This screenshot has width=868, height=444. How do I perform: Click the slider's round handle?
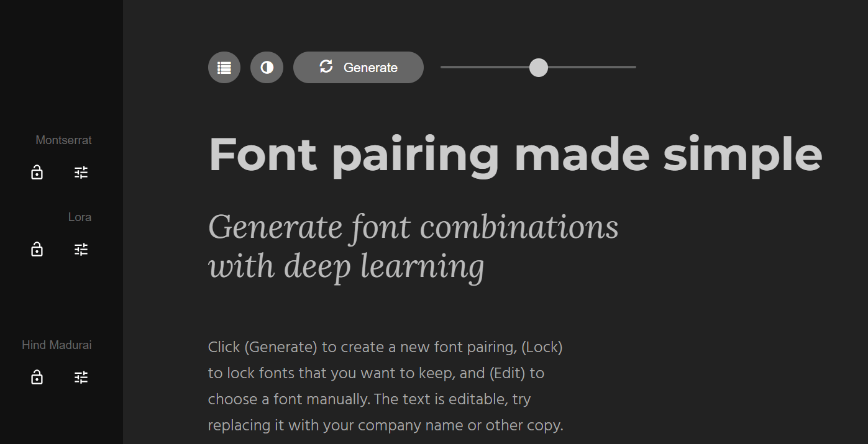(538, 68)
